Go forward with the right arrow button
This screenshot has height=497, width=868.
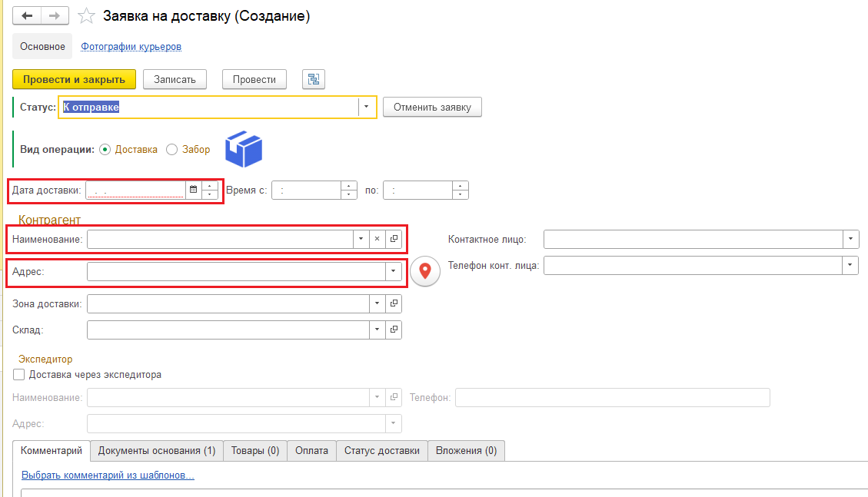(55, 16)
